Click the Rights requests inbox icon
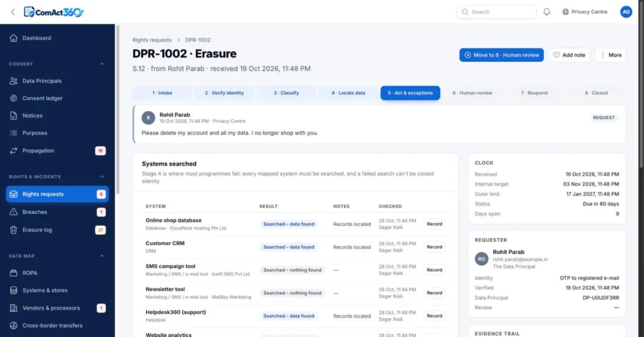Image resolution: width=644 pixels, height=337 pixels. click(14, 194)
